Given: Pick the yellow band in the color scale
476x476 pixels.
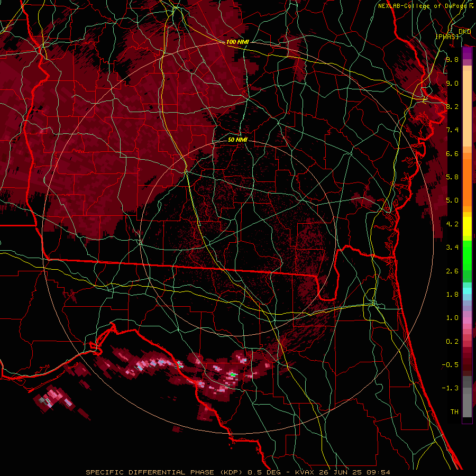Looking at the screenshot, I should [467, 226].
